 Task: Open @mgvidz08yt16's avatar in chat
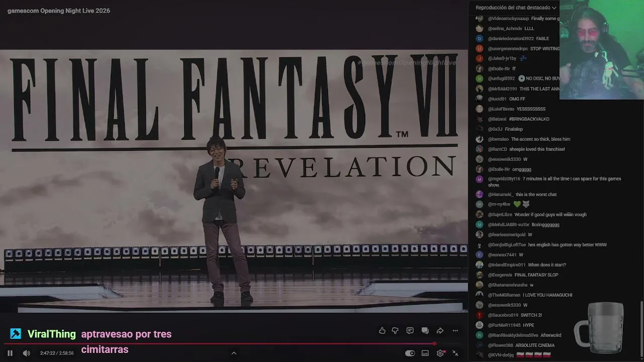[479, 179]
